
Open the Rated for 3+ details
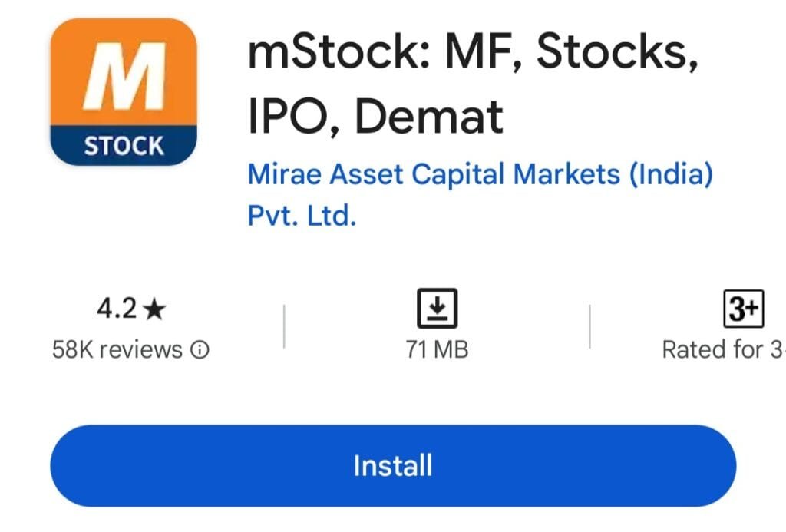point(722,350)
